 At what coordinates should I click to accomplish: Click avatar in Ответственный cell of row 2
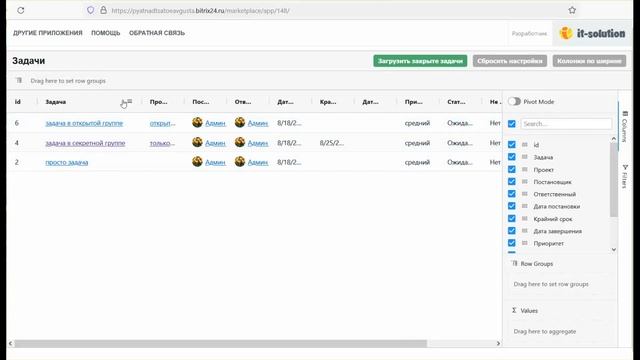click(240, 162)
